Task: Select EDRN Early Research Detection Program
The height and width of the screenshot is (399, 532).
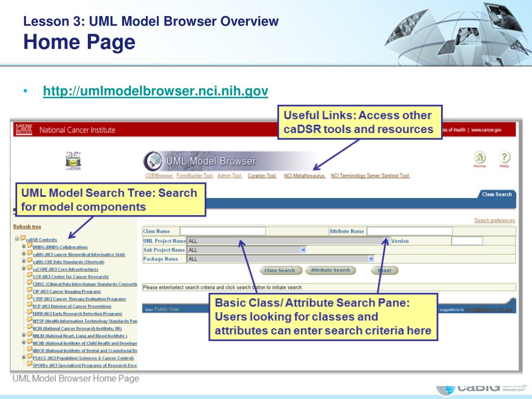Action: coord(77,314)
